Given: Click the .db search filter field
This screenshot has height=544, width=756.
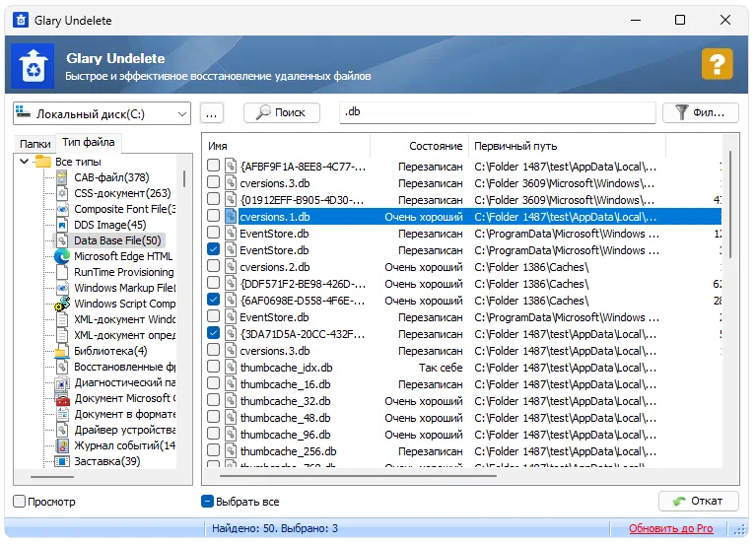Looking at the screenshot, I should click(x=498, y=112).
